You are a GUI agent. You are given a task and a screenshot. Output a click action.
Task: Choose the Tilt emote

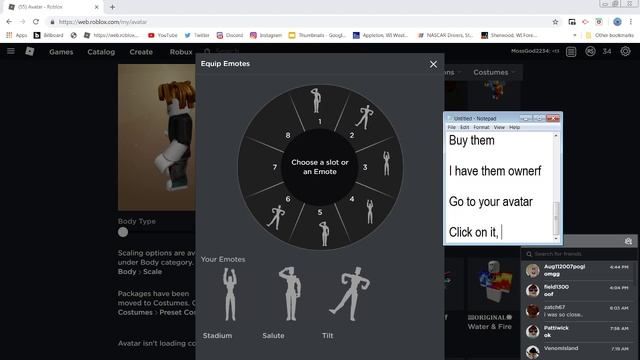[349, 303]
